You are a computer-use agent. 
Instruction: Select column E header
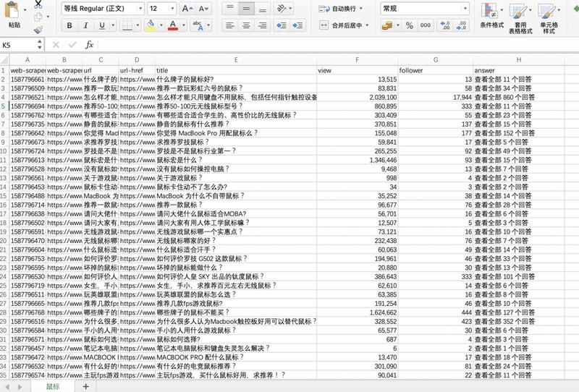236,60
